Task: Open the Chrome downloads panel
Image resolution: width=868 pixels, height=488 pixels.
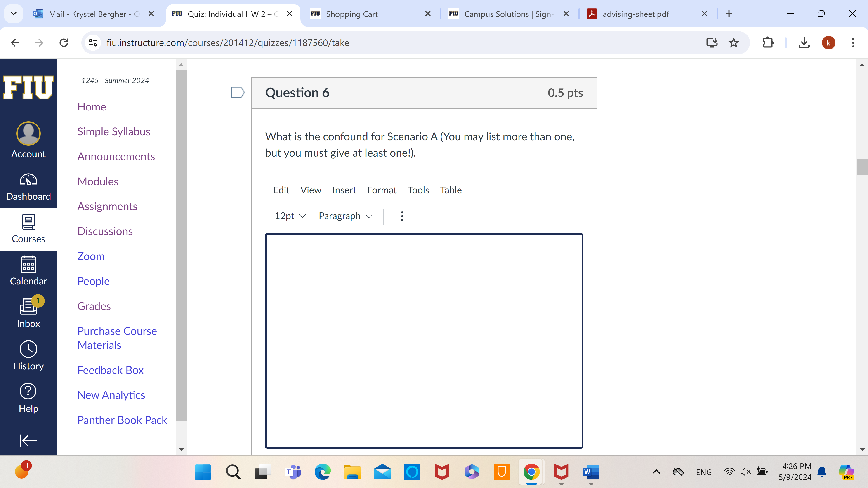Action: (x=804, y=43)
